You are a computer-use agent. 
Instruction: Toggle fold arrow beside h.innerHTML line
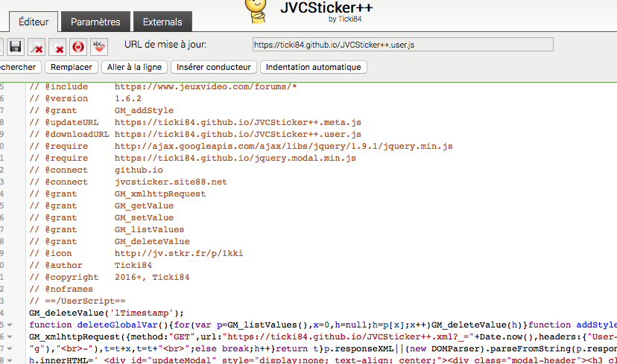pyautogui.click(x=10, y=360)
